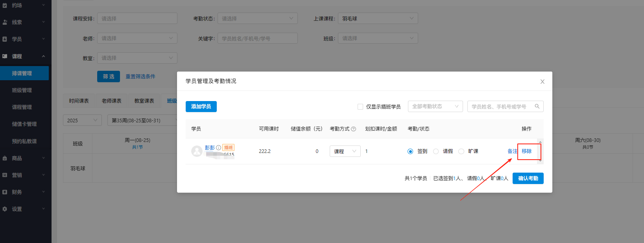Viewport: 644px width, 243px height.
Task: Open the 课程 考勤方式 dropdown
Action: point(345,151)
